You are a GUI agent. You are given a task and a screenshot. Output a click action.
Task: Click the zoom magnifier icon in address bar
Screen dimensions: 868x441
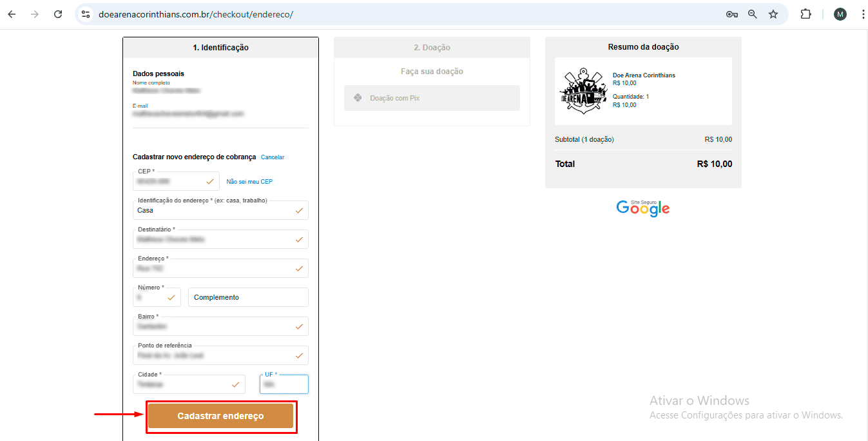(752, 14)
